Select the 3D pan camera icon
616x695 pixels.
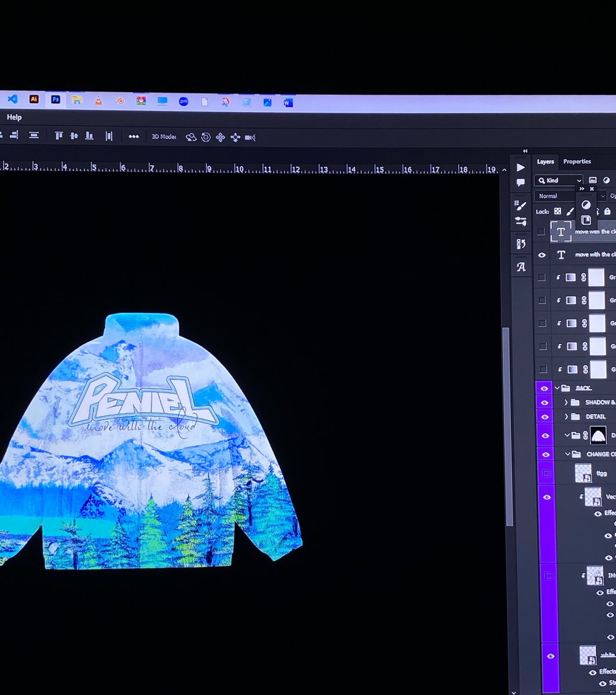(x=220, y=137)
